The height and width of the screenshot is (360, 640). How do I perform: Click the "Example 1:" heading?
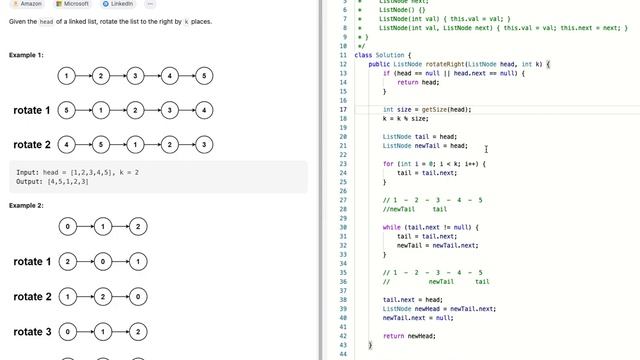(26, 55)
